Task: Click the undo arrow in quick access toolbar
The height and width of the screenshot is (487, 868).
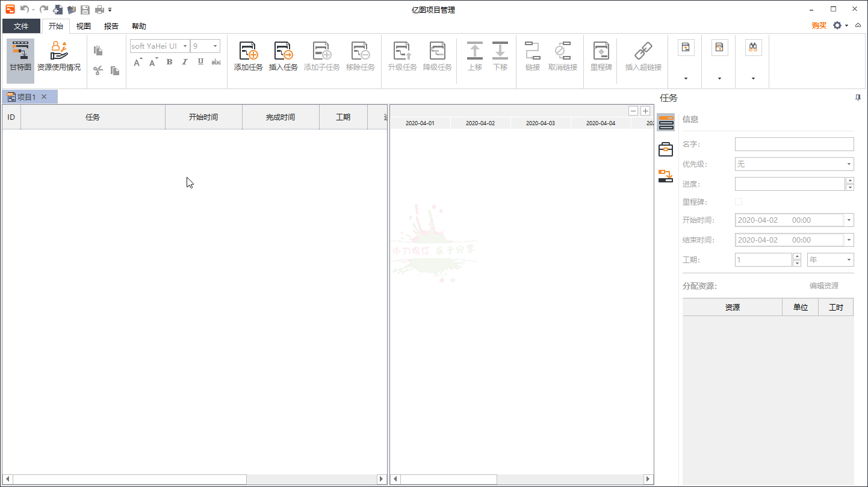Action: 24,10
